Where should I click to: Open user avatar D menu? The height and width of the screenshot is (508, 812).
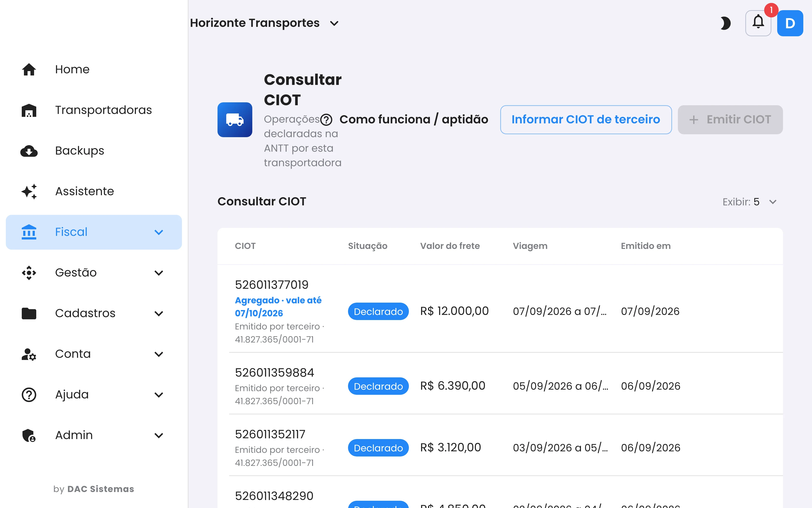[790, 23]
